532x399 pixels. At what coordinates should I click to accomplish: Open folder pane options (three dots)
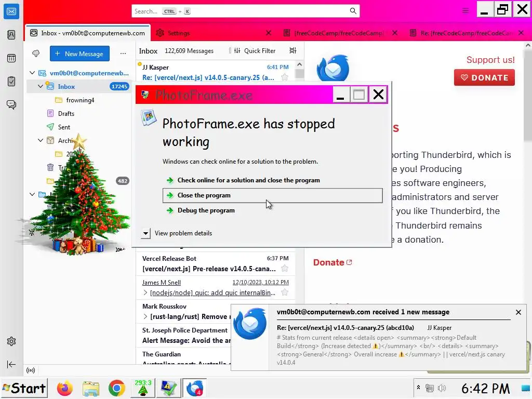coord(123,54)
